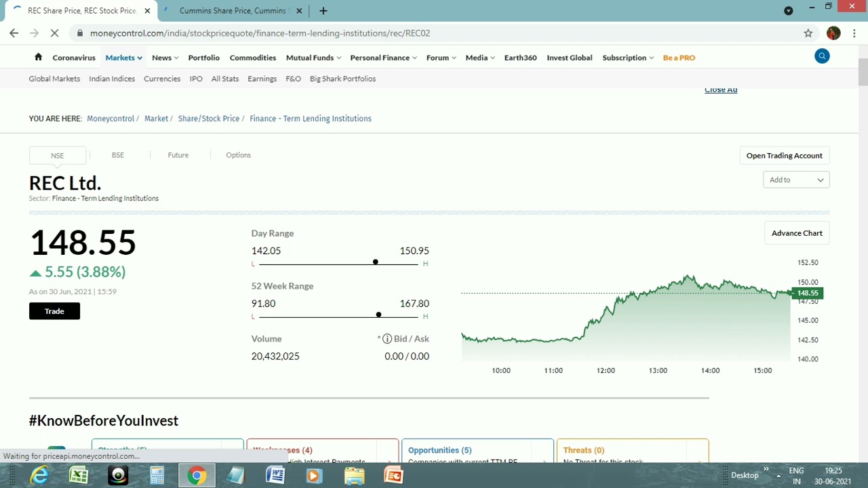Viewport: 868px width, 488px height.
Task: Expand the Personal Finance dropdown
Action: [x=384, y=58]
